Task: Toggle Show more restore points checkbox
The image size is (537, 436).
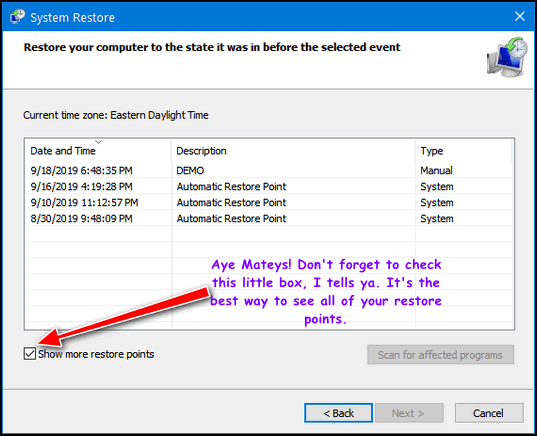Action: [x=30, y=354]
